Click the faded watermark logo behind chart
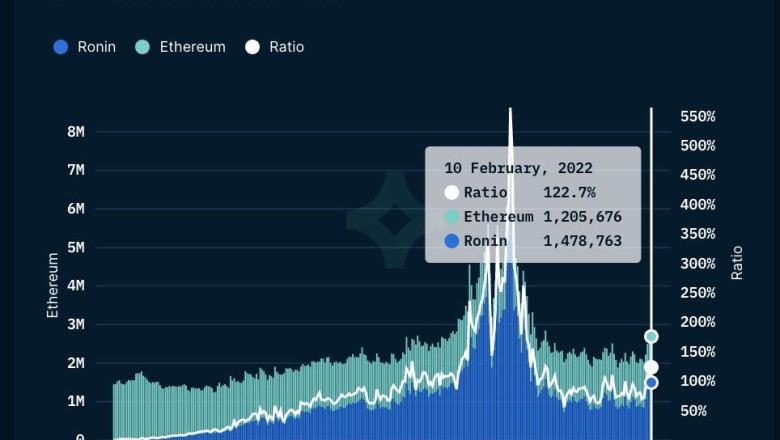The width and height of the screenshot is (780, 440). 393,220
